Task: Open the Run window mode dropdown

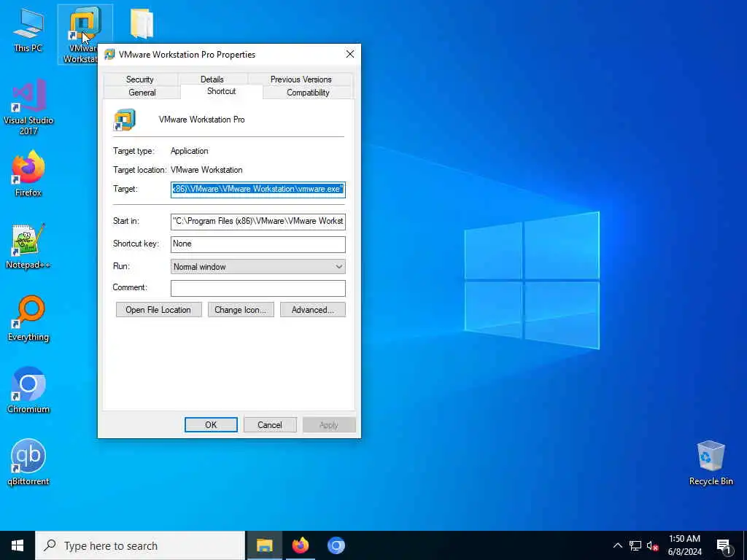Action: 258,267
